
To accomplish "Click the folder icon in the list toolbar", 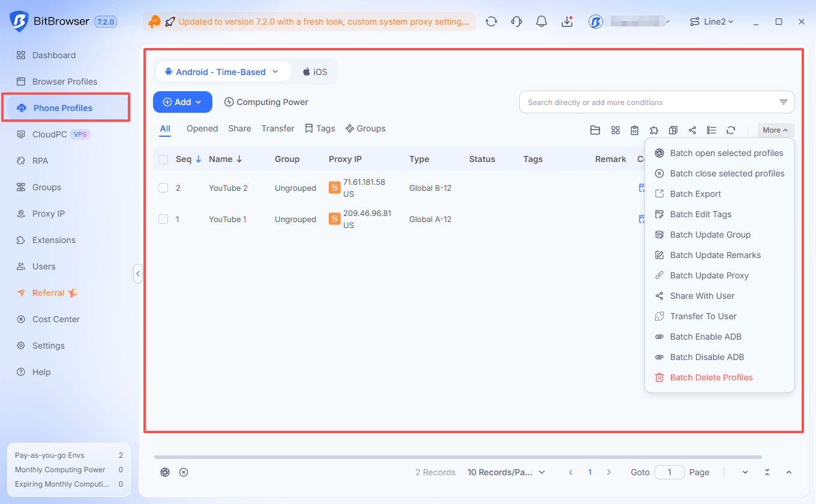I will (595, 130).
